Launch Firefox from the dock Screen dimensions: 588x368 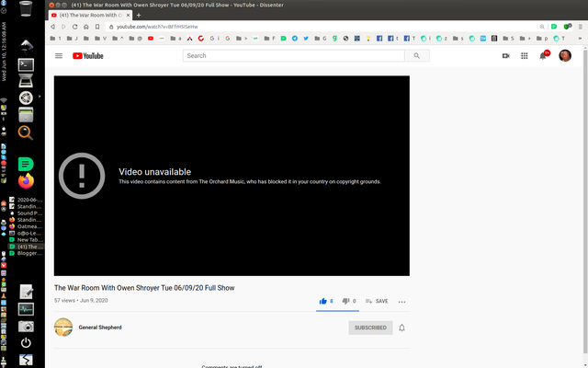coord(26,181)
